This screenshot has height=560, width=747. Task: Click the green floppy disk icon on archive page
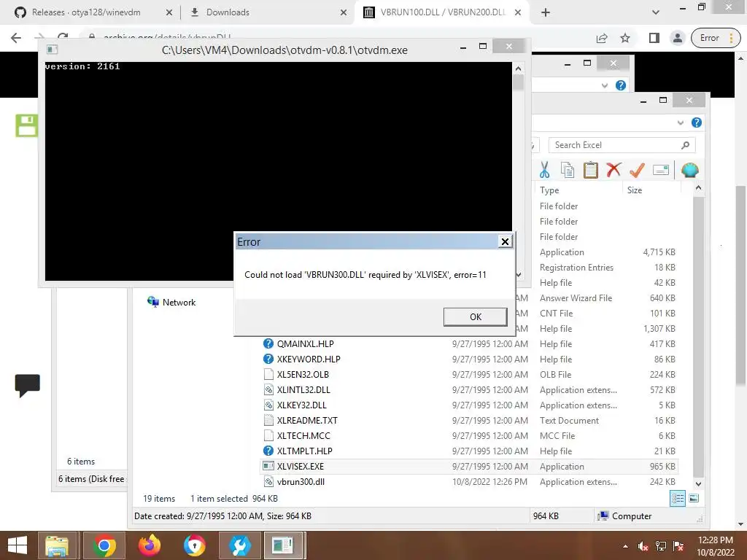(27, 125)
